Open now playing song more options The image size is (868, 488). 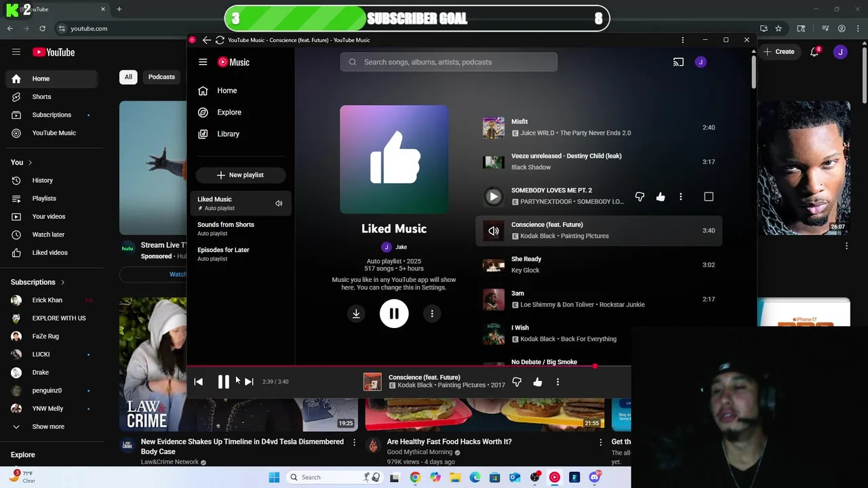pyautogui.click(x=557, y=382)
